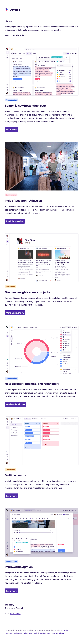Open the Help Center link
This screenshot has width=83, height=644.
(9, 633)
